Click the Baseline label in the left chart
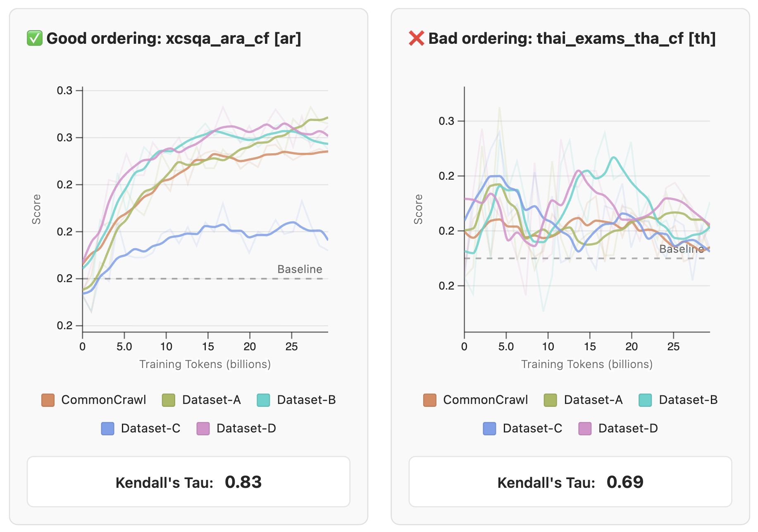Viewport: 758px width, 532px height. 300,269
